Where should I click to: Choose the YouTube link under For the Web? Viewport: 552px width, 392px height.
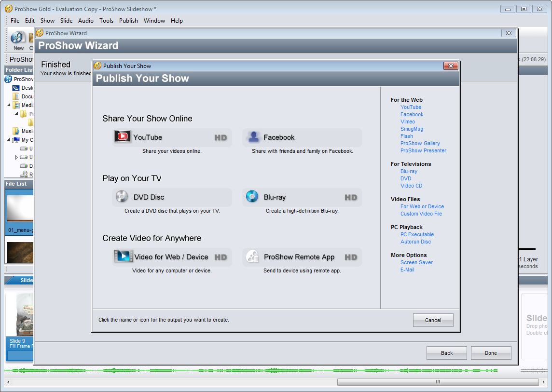411,108
